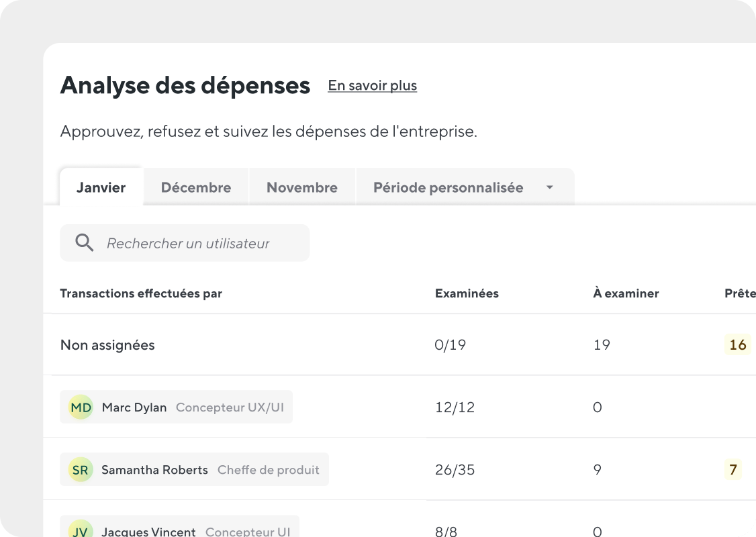Select the 9 à examiner value
This screenshot has width=756, height=537.
point(598,469)
